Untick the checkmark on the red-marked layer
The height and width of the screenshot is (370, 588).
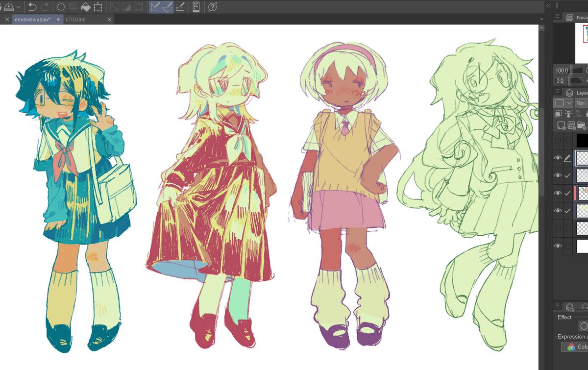tap(567, 193)
